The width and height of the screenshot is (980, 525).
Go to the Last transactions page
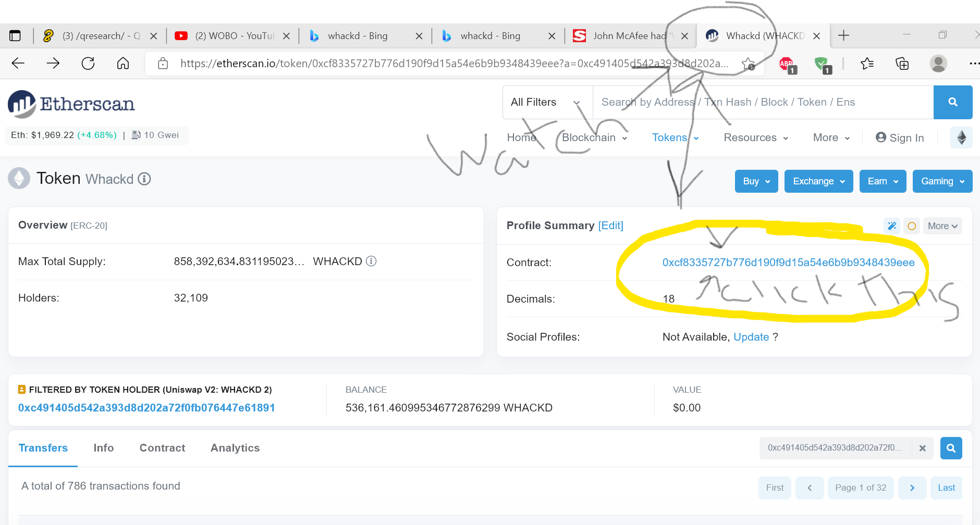[x=946, y=488]
